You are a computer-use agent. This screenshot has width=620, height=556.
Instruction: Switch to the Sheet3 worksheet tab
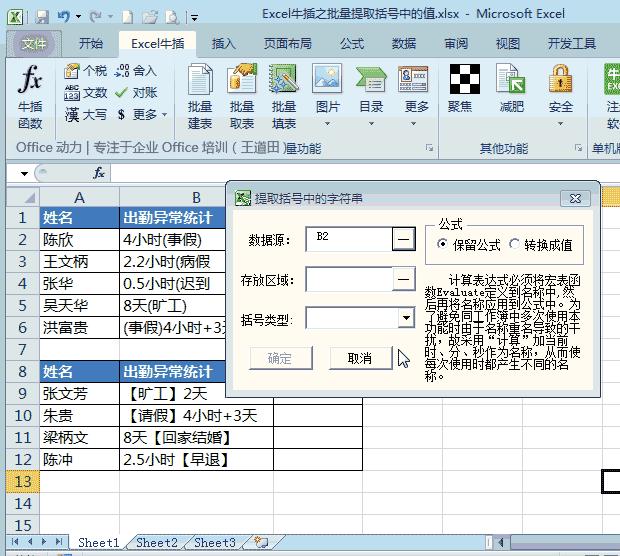[x=215, y=542]
